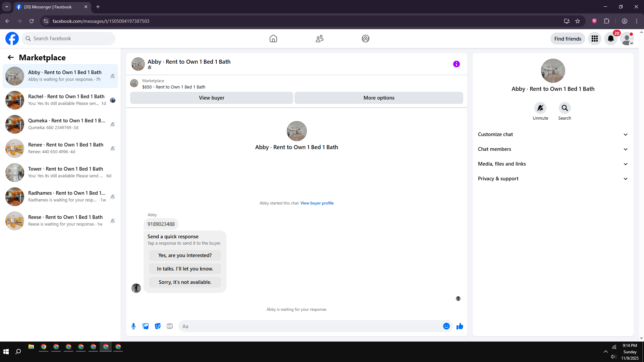
Task: Toggle mute icon on Reese's conversation row
Action: point(113,221)
